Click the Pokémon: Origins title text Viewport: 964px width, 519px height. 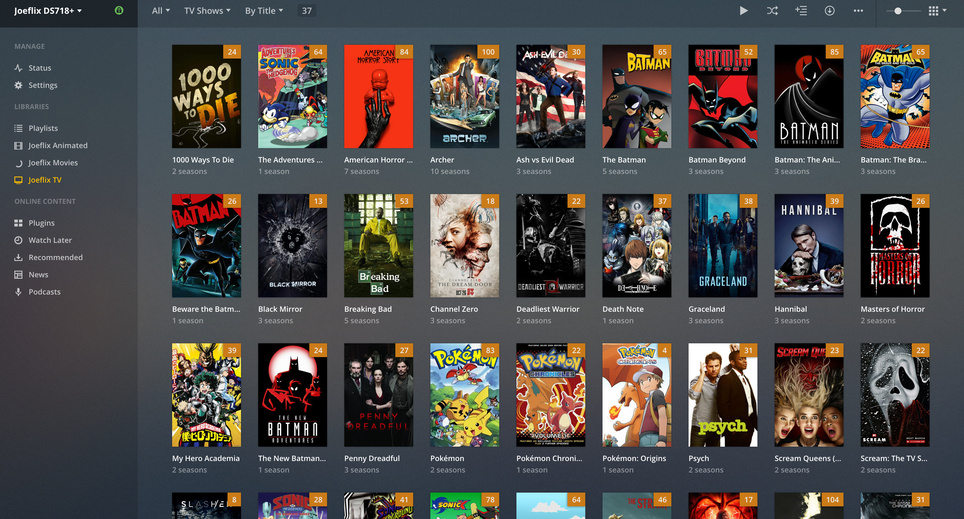(634, 459)
